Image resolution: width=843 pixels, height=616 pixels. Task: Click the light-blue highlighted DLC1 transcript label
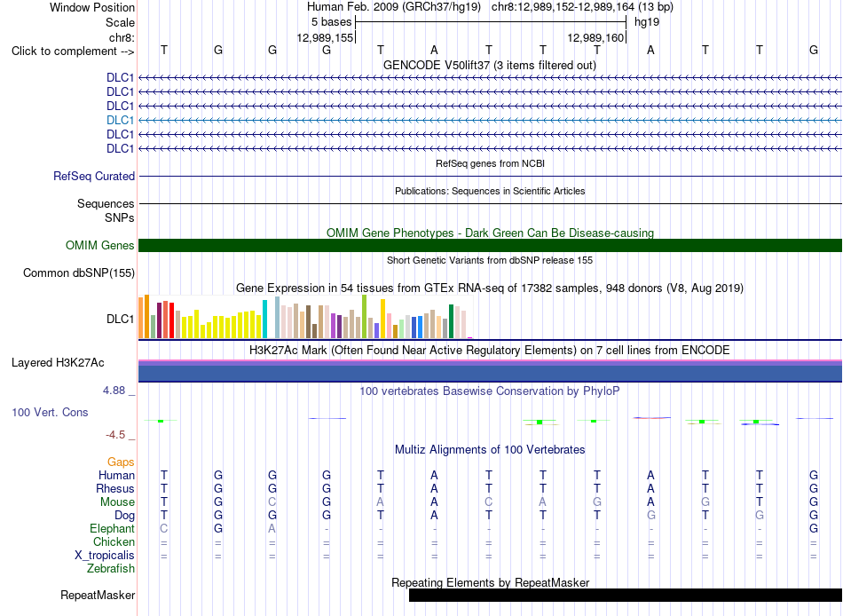(120, 120)
